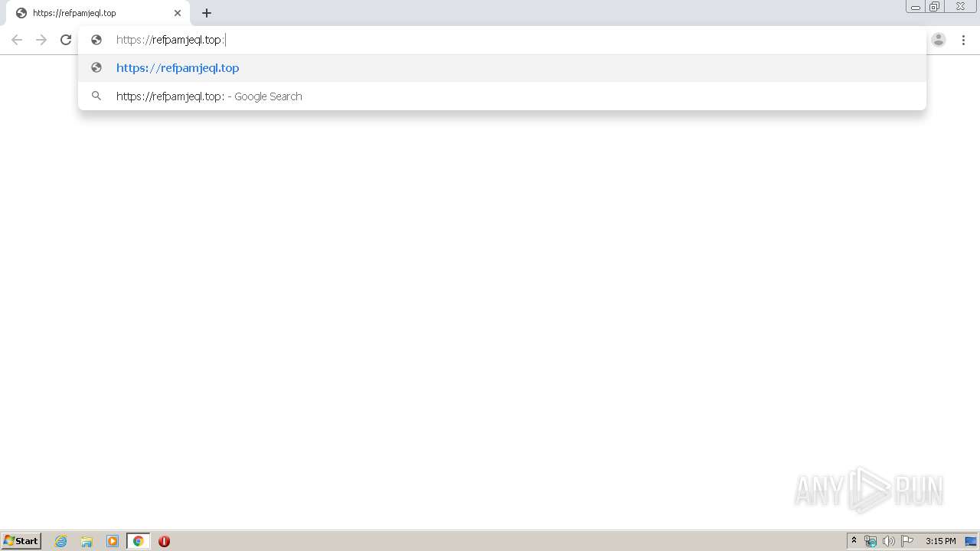Image resolution: width=980 pixels, height=551 pixels.
Task: Open the media player taskbar icon
Action: tap(113, 541)
